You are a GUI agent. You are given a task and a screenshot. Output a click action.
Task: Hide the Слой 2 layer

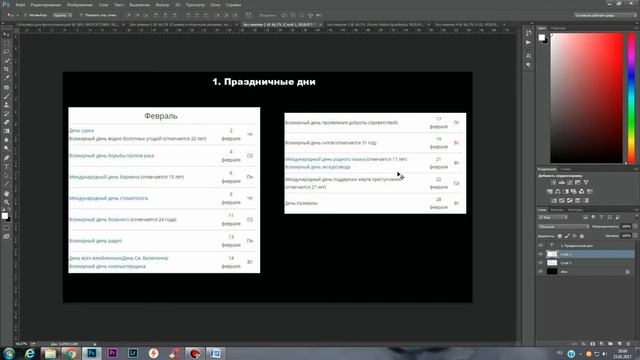(541, 263)
